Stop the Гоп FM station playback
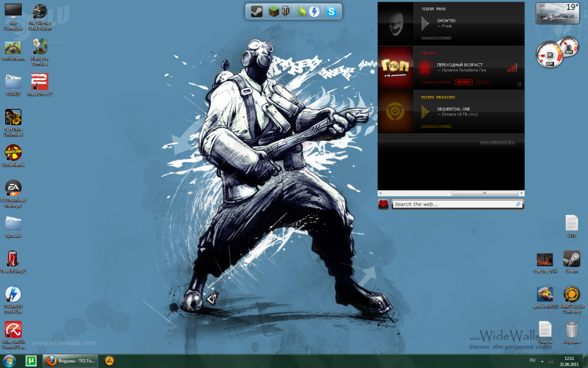 coord(425,68)
